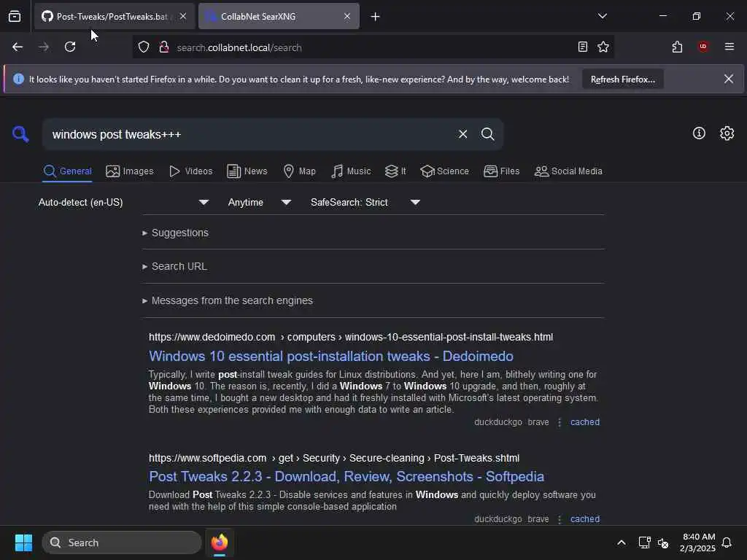
Task: Switch to the It category
Action: [x=395, y=171]
